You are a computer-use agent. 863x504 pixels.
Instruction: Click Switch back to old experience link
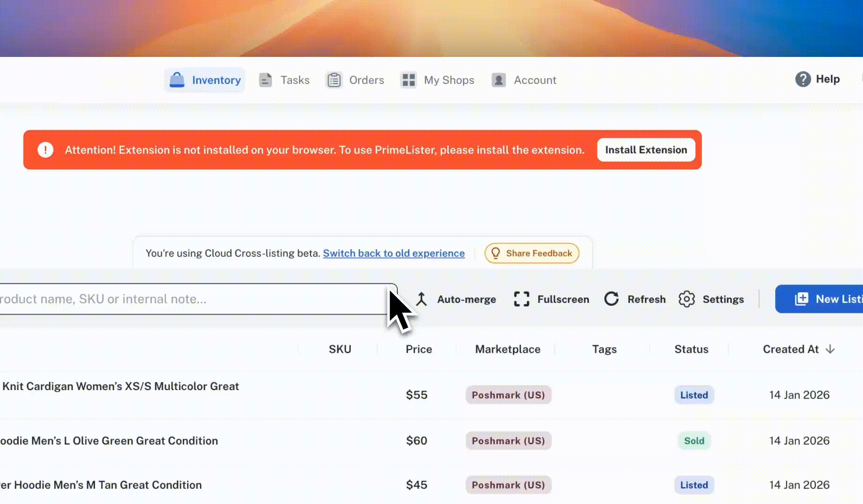394,253
